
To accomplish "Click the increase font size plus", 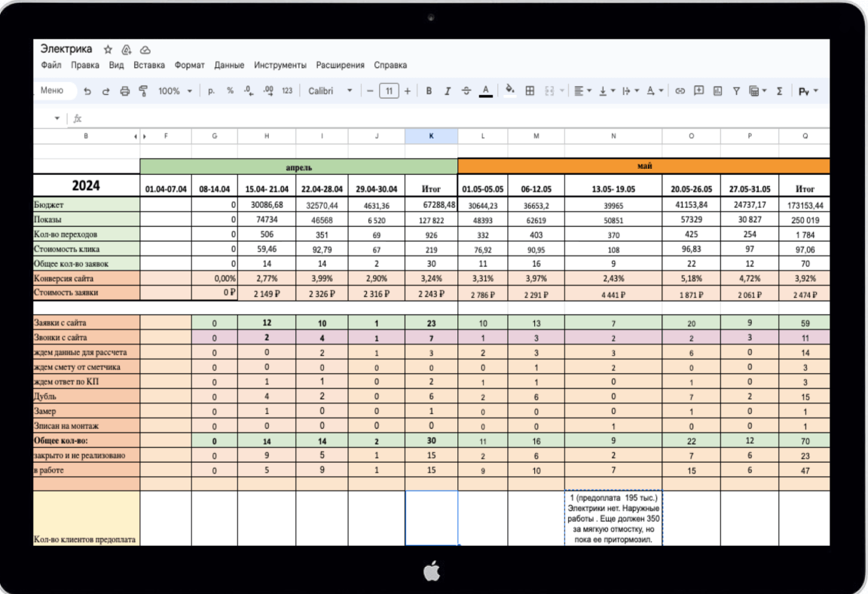I will pyautogui.click(x=408, y=91).
